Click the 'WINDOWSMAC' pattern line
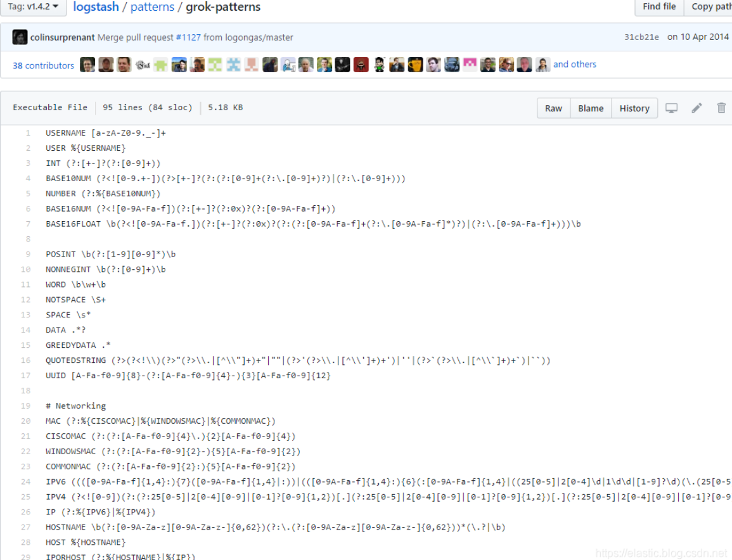The image size is (732, 560). coord(173,451)
